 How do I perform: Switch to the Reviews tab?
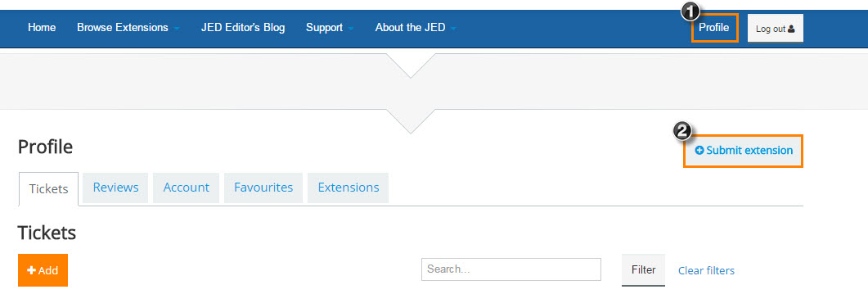[x=115, y=188]
